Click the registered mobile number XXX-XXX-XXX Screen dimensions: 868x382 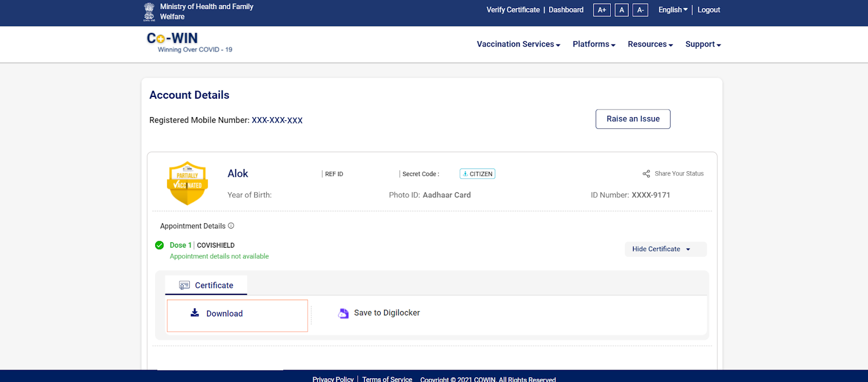277,120
